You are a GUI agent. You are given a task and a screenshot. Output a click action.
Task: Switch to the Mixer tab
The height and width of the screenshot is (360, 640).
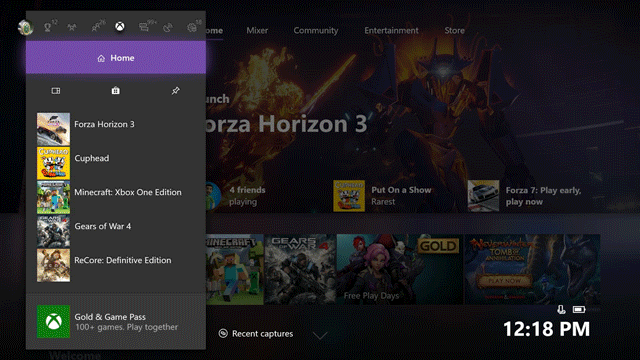tap(257, 30)
